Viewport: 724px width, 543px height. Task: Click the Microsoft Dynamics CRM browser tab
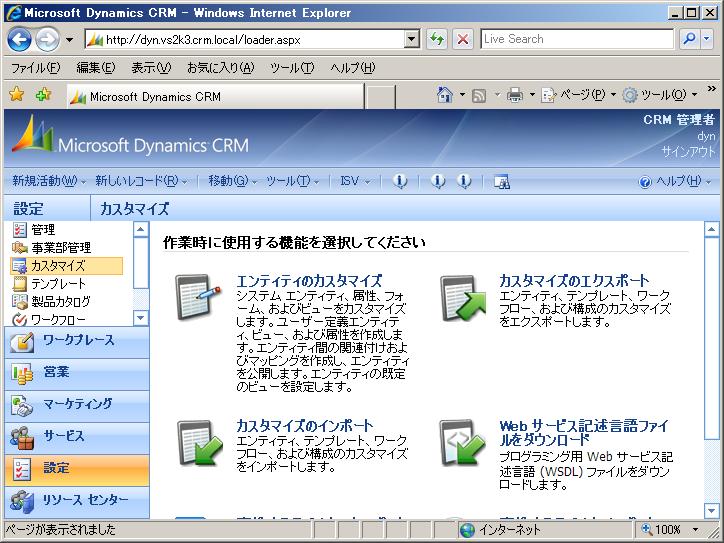[x=216, y=97]
